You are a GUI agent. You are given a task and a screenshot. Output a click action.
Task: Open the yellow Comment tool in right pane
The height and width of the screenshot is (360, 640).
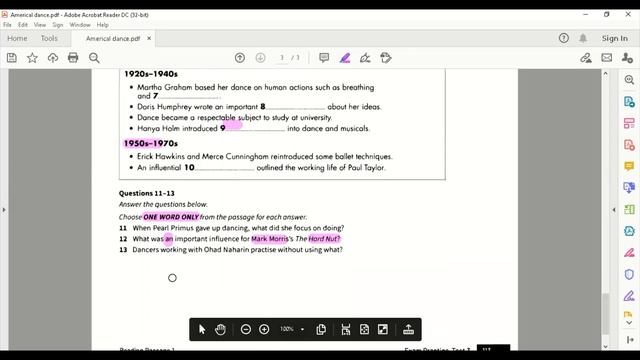point(629,166)
